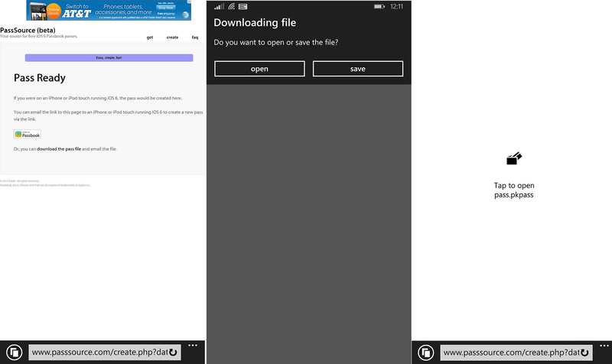612x364 pixels.
Task: Tap the 'Tap to open pass.pkpass' text
Action: [513, 190]
